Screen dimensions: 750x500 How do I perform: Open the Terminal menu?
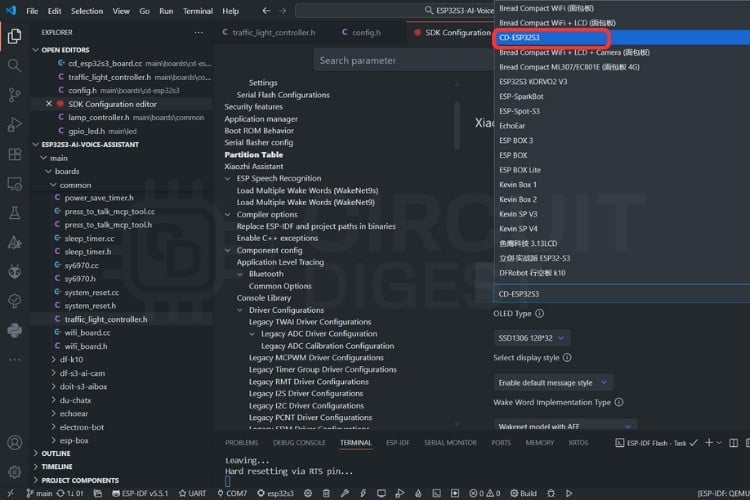coord(198,11)
